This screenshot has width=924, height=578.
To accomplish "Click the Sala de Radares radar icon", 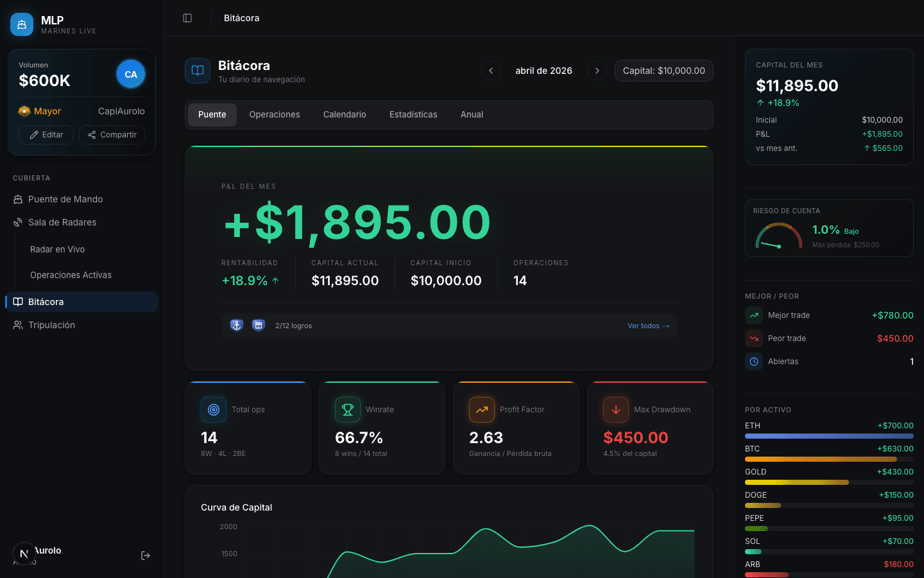I will tap(18, 222).
